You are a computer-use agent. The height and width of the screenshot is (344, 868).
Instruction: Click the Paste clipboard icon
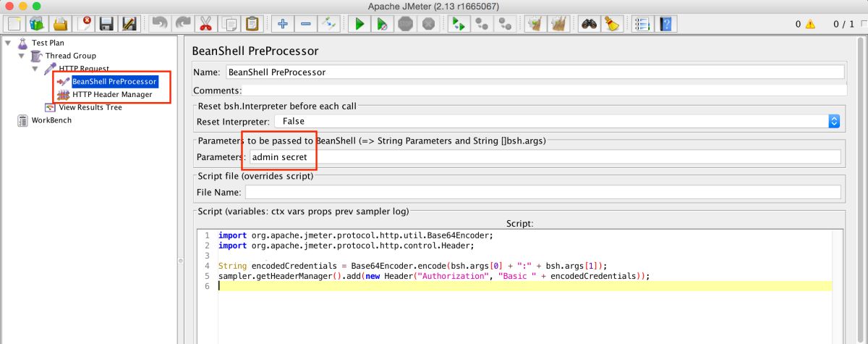pos(252,24)
